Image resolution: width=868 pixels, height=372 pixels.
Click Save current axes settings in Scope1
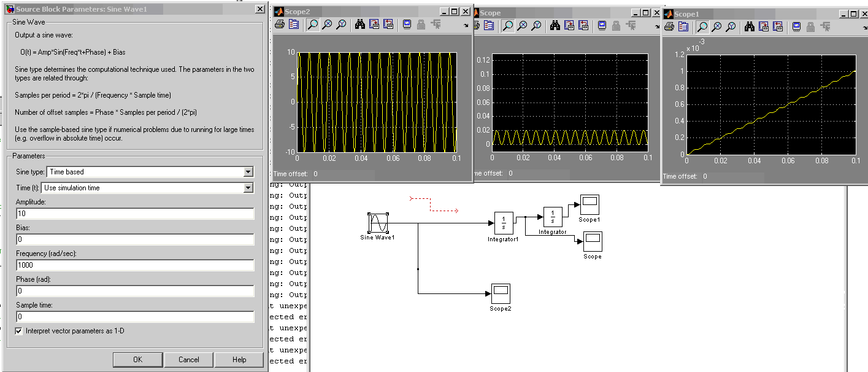[x=763, y=27]
